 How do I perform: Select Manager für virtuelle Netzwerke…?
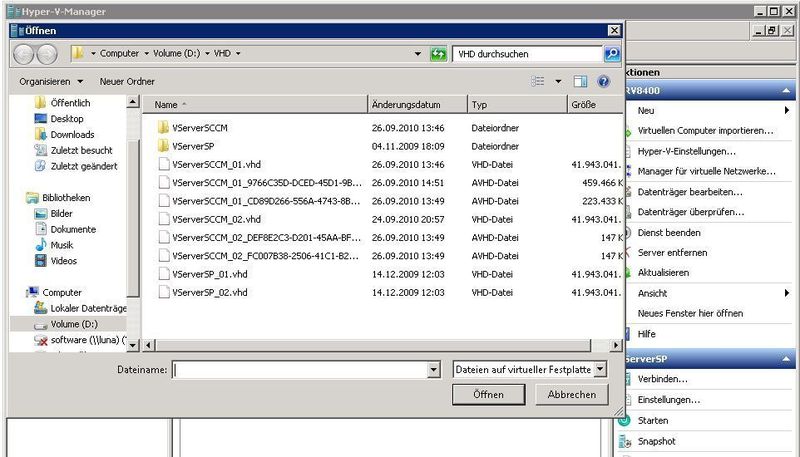click(707, 171)
